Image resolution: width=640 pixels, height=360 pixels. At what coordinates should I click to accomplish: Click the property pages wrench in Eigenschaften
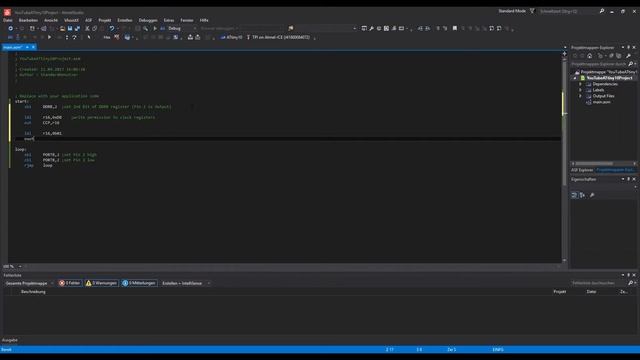point(592,195)
